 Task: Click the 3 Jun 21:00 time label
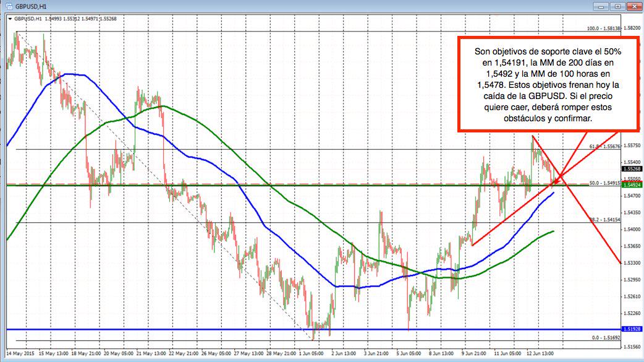coord(376,353)
